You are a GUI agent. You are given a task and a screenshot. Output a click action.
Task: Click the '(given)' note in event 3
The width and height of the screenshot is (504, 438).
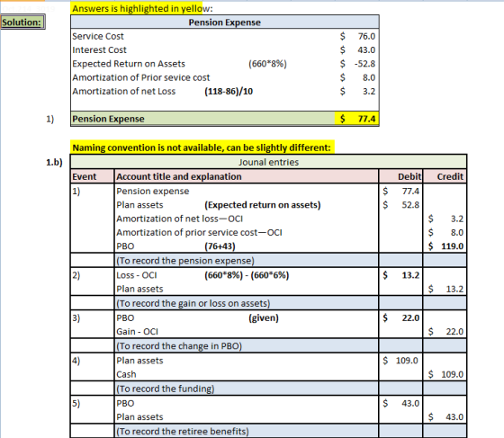coord(263,318)
